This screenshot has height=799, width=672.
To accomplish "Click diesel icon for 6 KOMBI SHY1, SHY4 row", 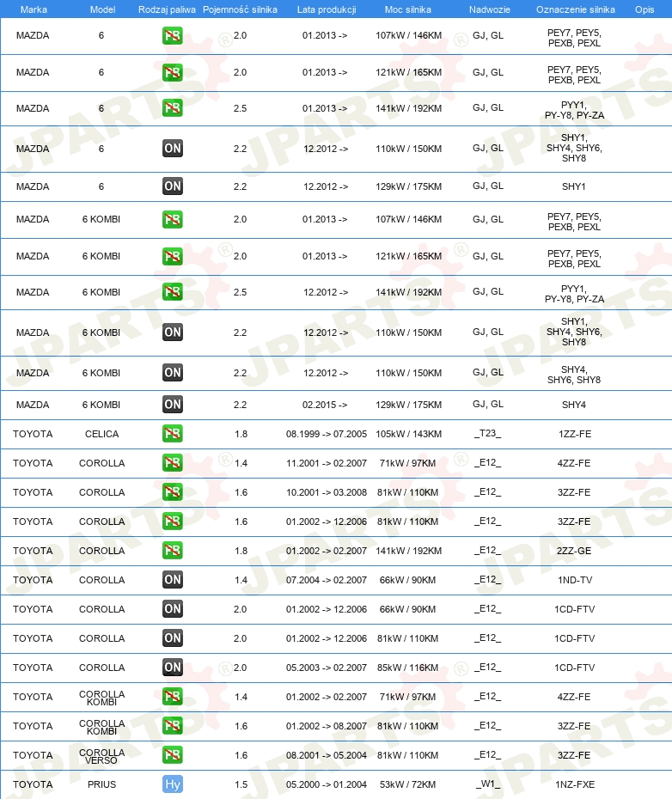I will [x=173, y=332].
